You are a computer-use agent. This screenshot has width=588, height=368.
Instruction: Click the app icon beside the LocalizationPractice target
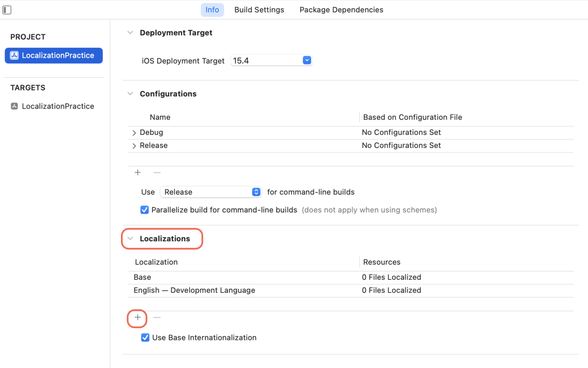click(x=14, y=106)
